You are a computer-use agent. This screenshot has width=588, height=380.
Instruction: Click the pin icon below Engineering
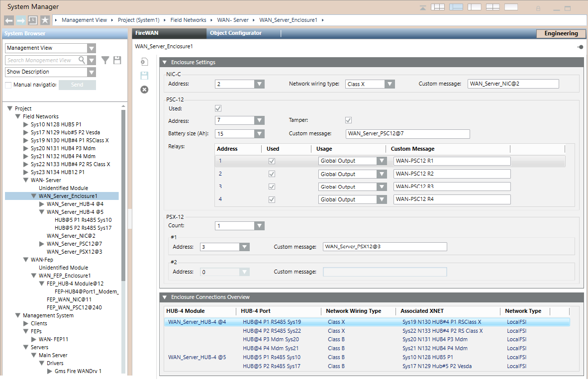(x=580, y=47)
